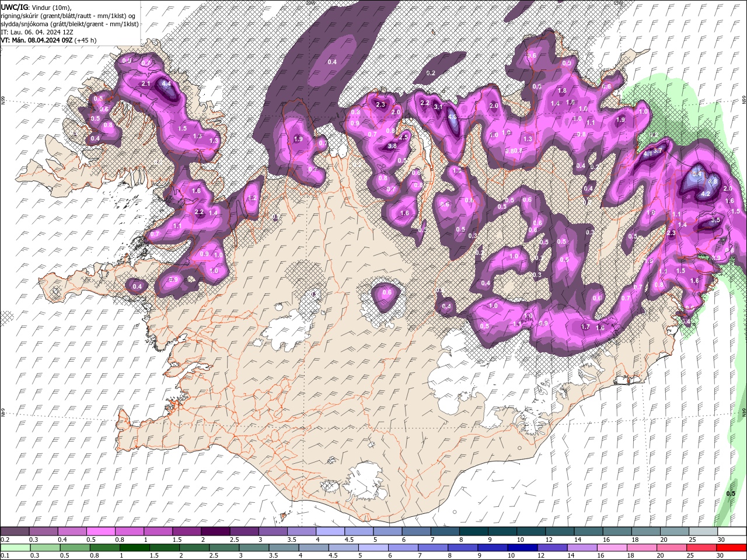Screen dimensions: 747x560
Task: Pick the bright pink snow swatch labeled 0.5
Action: point(100,531)
